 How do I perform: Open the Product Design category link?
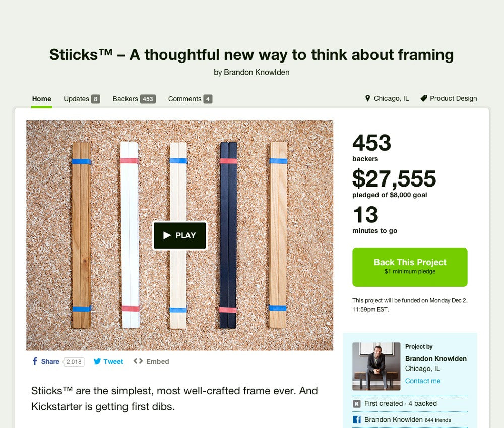click(453, 98)
